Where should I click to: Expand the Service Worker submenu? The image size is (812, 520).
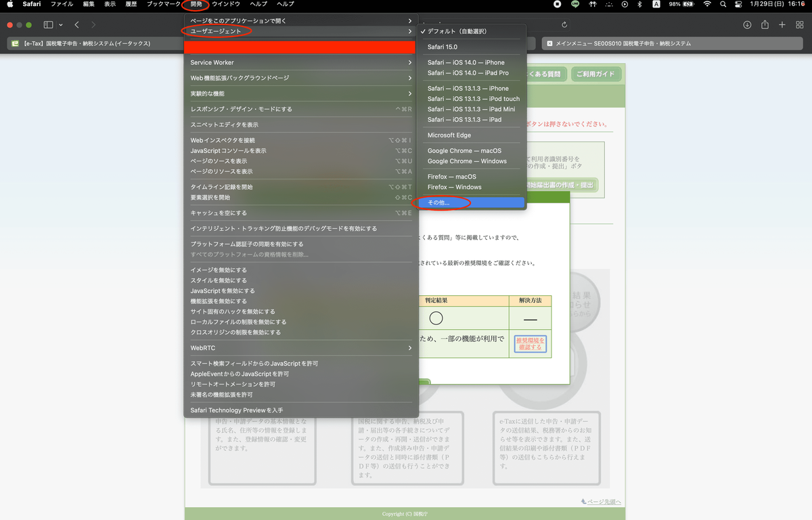pyautogui.click(x=301, y=62)
